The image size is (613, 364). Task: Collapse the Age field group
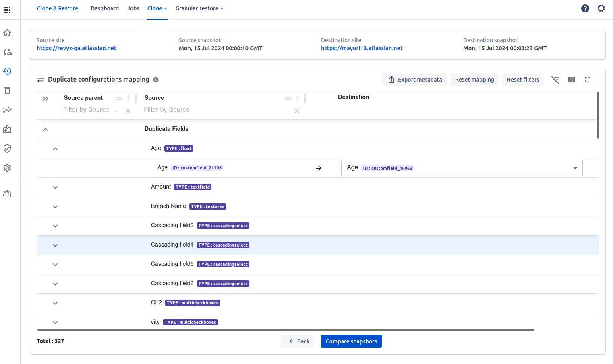[55, 149]
